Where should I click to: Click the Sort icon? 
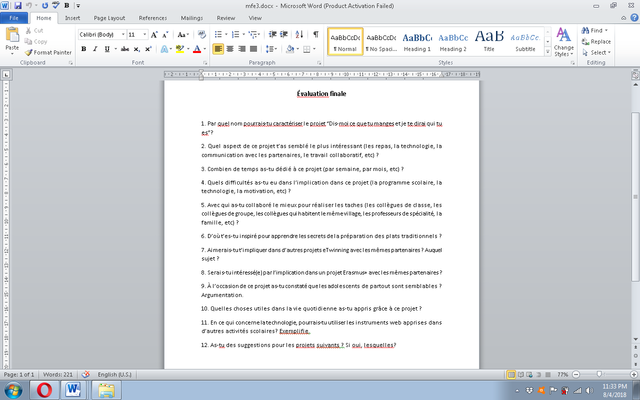pyautogui.click(x=299, y=35)
